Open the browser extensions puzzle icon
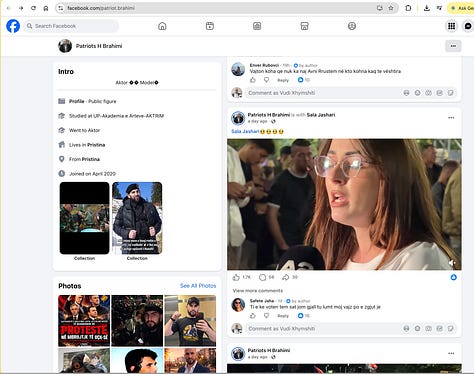 point(408,8)
